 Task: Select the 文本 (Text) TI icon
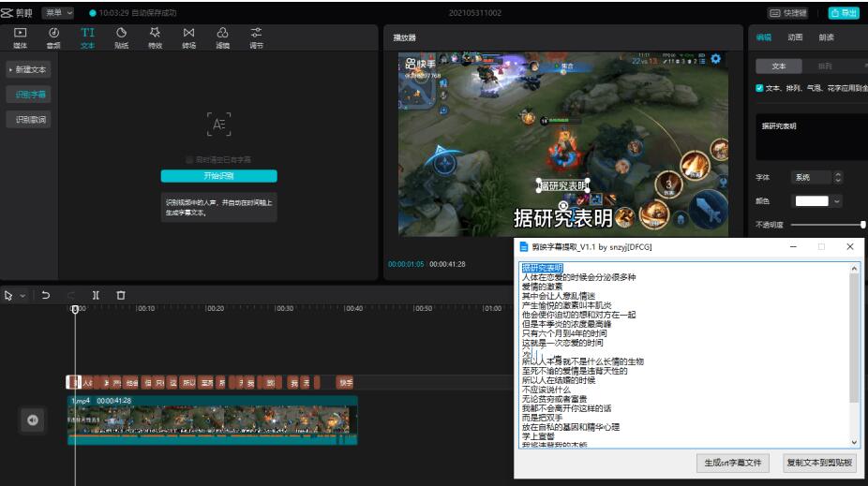[x=87, y=33]
